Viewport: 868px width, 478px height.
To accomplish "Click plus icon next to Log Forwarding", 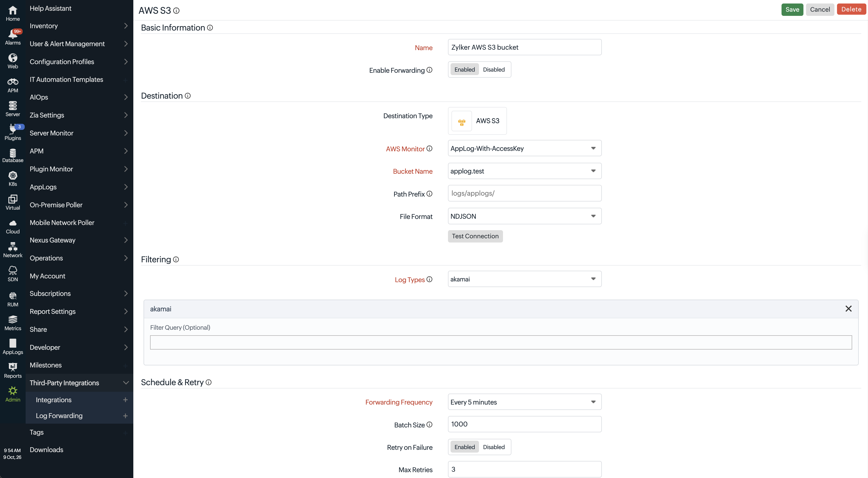I will [125, 416].
